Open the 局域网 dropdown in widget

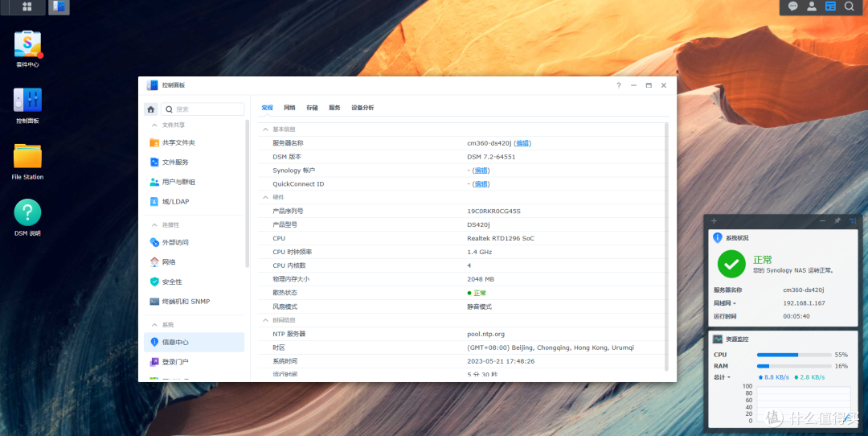pos(725,303)
